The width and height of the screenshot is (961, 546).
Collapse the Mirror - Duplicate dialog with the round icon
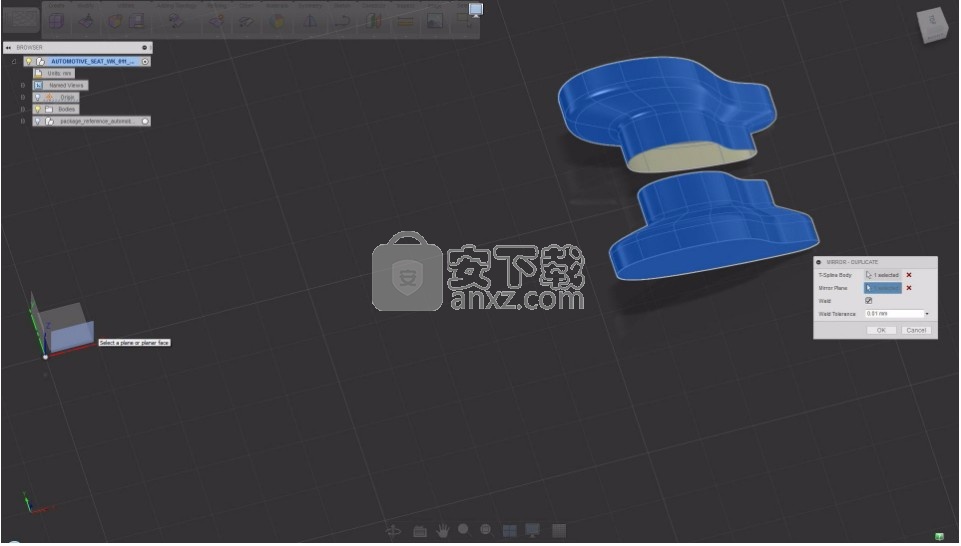click(x=819, y=262)
